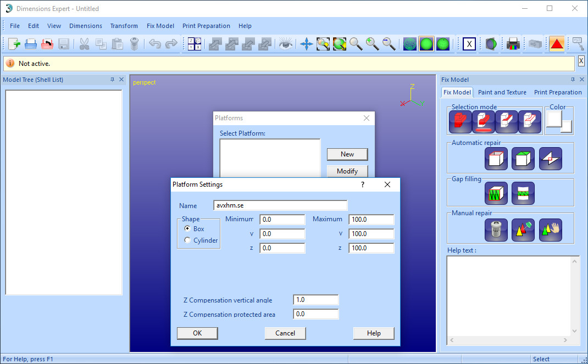The image size is (588, 364).
Task: Click OK in Platform Settings
Action: click(x=197, y=333)
